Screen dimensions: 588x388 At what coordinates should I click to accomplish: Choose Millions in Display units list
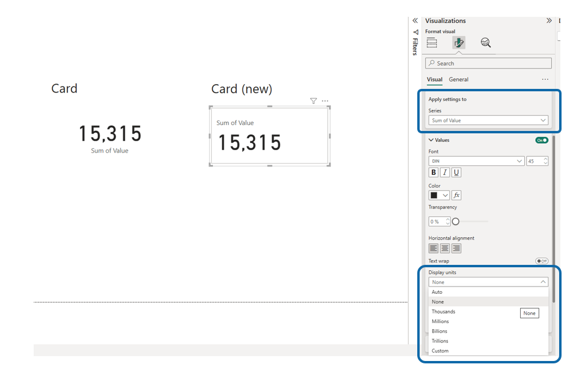point(440,321)
